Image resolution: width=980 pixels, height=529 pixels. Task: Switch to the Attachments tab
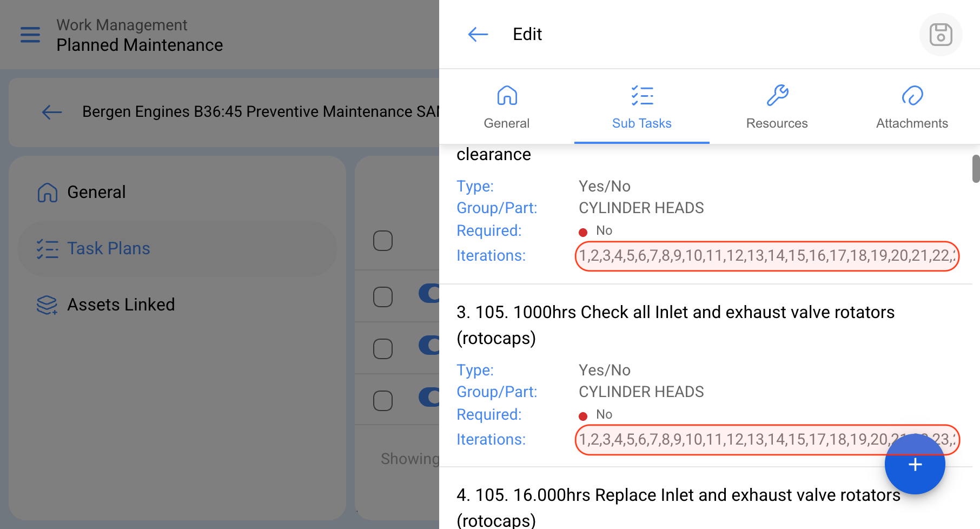tap(912, 107)
